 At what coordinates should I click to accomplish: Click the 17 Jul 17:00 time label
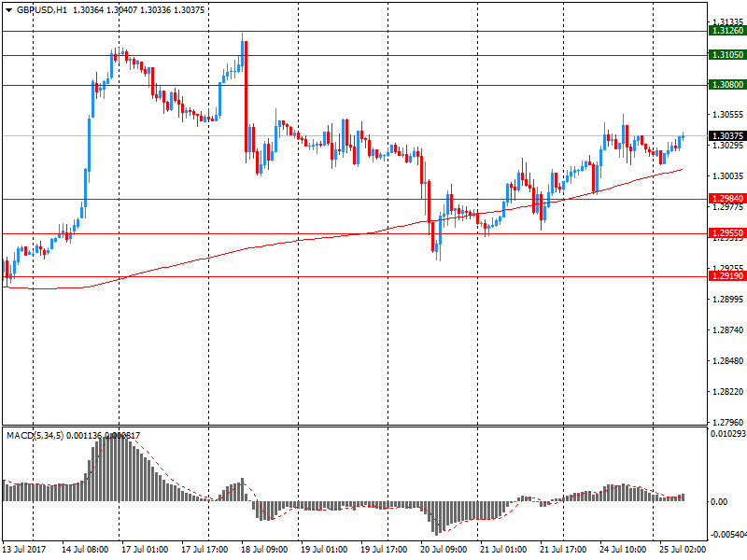tap(204, 550)
